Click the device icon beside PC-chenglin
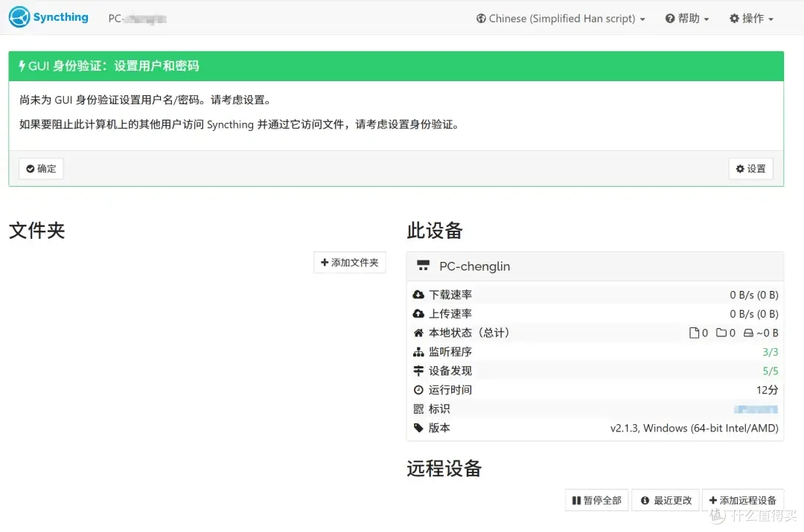Screen dimensions: 804x532 point(423,266)
